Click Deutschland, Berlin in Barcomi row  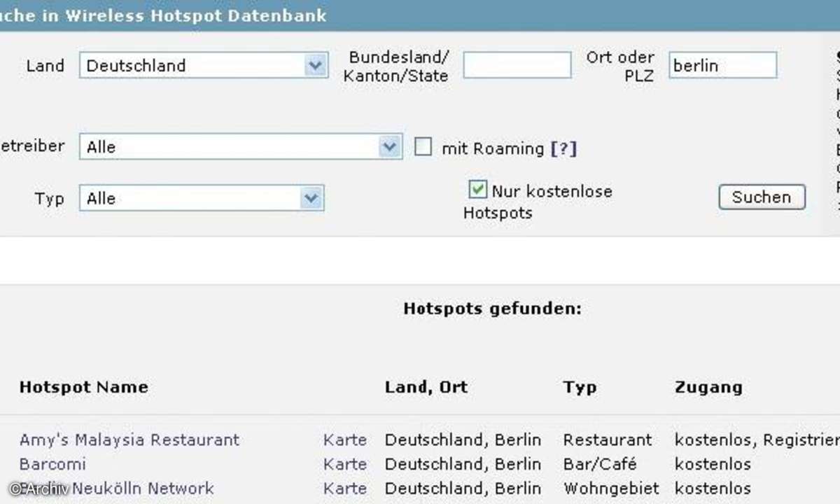[463, 464]
